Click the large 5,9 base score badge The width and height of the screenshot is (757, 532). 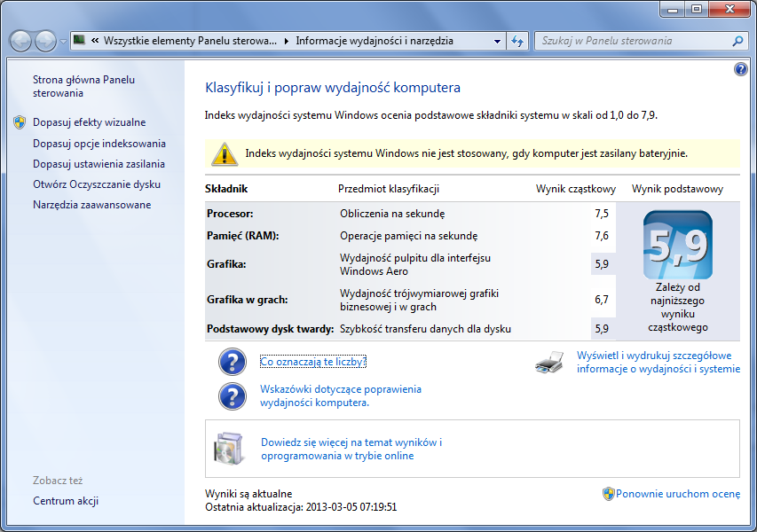coord(678,245)
